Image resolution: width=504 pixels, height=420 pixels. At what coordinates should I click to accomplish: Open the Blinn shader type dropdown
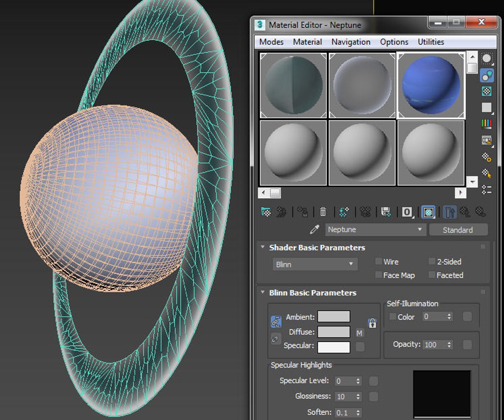click(x=314, y=264)
